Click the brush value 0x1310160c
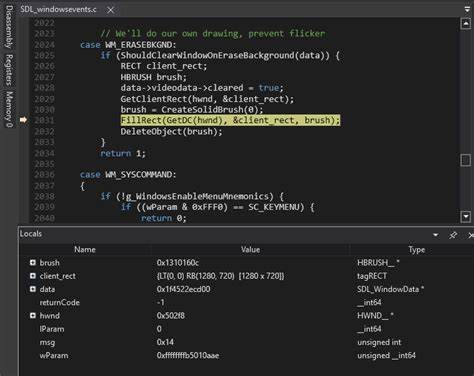Screen dimensions: 474x376 point(178,263)
